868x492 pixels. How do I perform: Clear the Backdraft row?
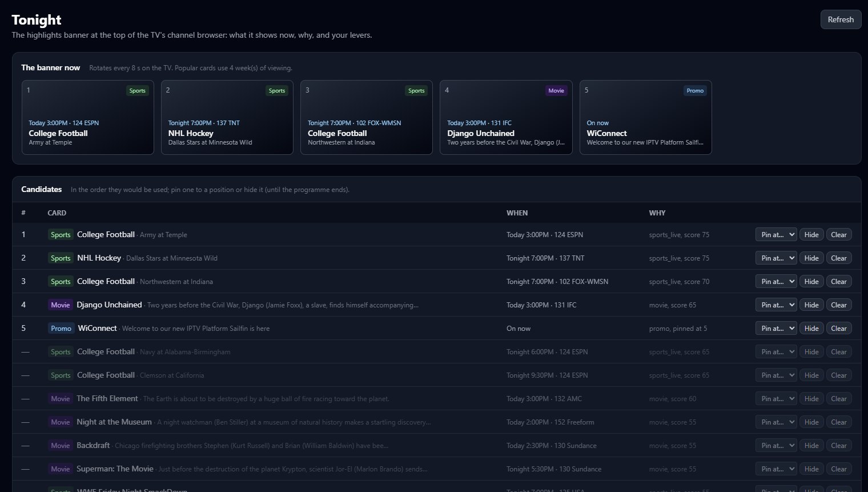tap(839, 446)
